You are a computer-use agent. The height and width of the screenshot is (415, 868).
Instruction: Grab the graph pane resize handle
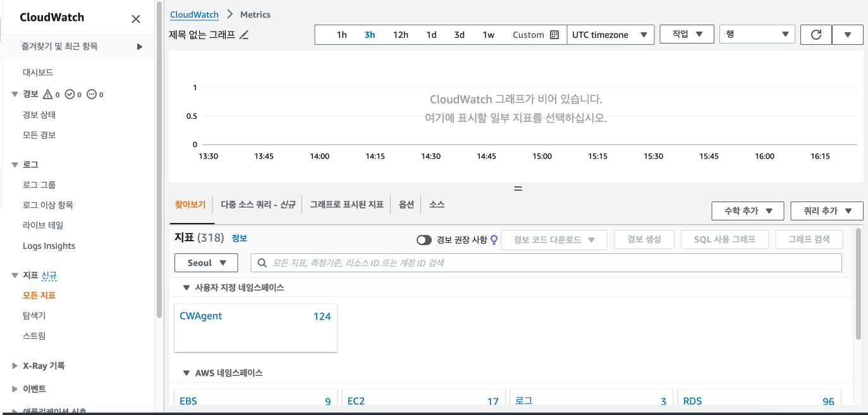point(518,188)
